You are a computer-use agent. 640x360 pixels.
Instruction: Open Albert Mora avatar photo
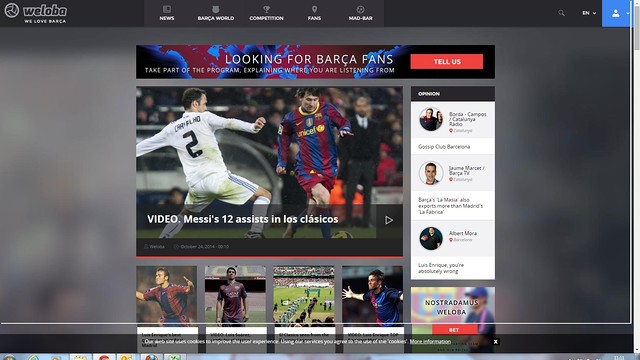click(431, 238)
